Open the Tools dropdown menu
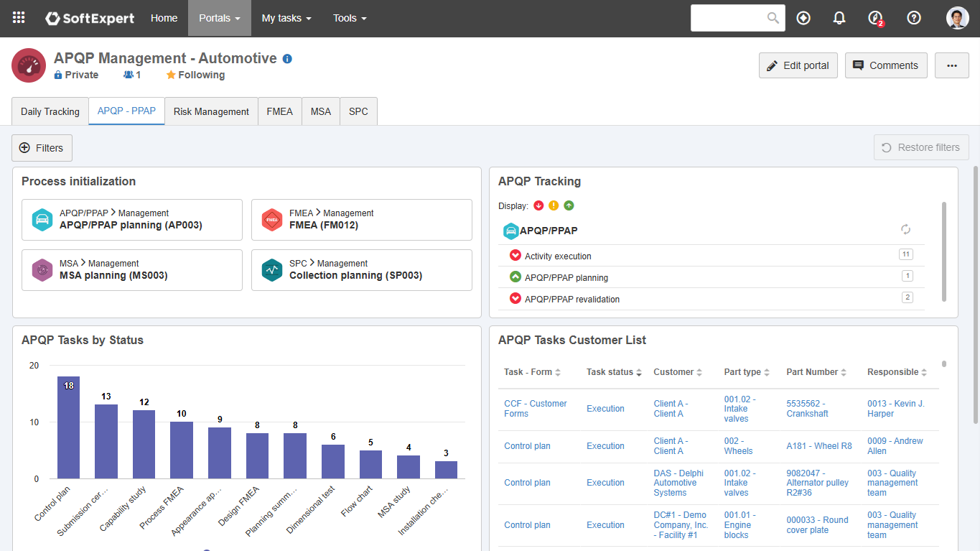Viewport: 980px width, 551px height. (350, 18)
